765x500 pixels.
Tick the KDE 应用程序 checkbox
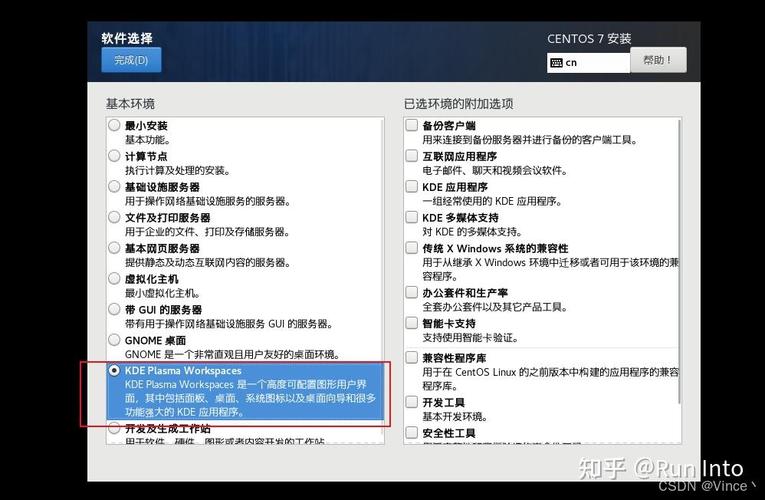pos(412,187)
